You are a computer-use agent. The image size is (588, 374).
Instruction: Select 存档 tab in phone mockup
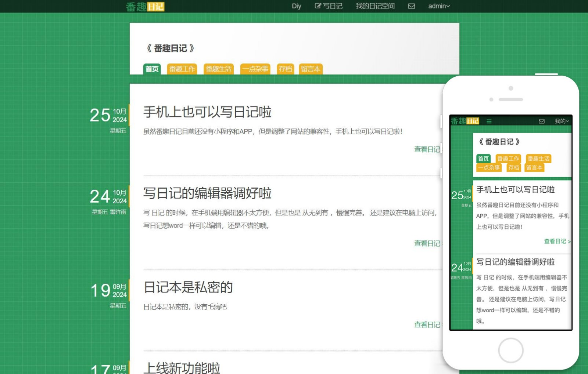click(x=513, y=167)
